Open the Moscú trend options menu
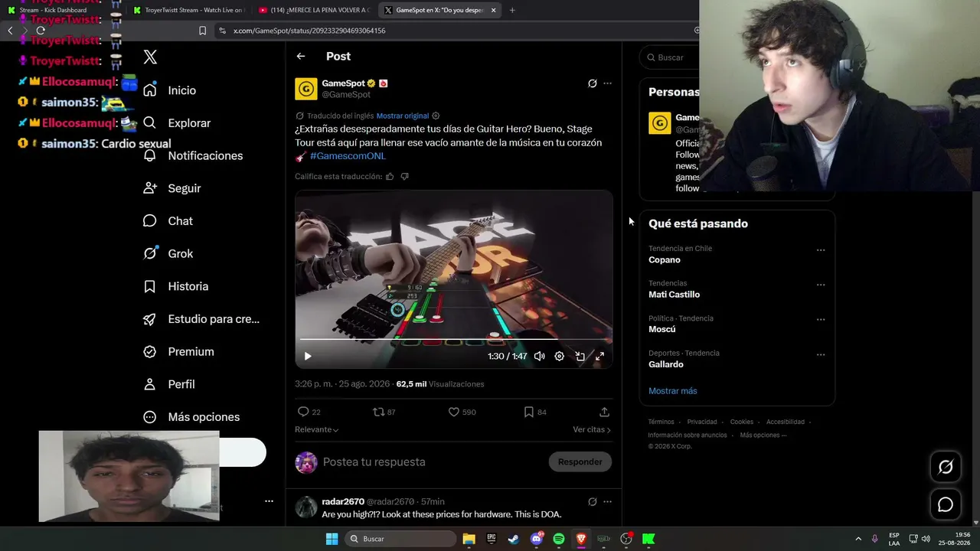 821,320
